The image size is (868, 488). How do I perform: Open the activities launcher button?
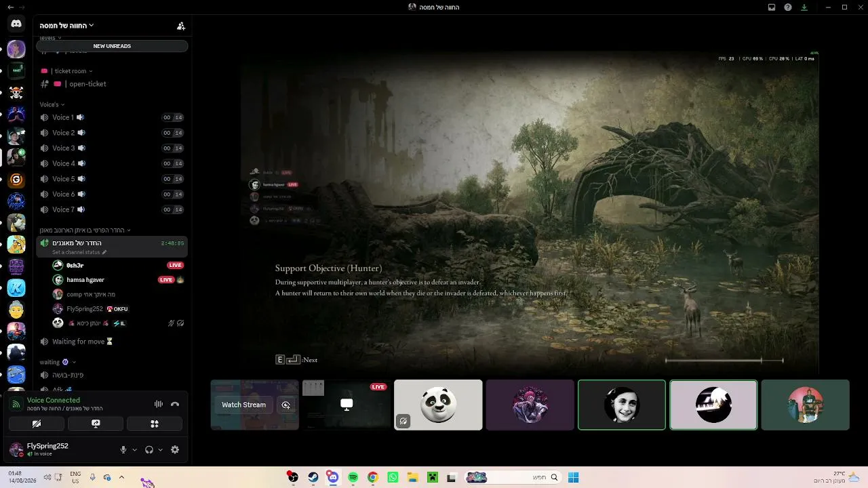(155, 424)
